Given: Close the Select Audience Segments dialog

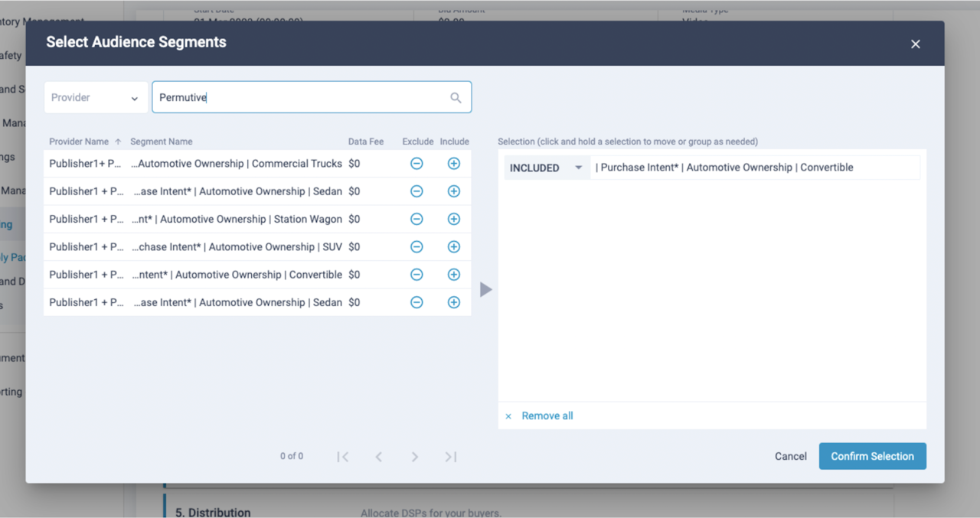Looking at the screenshot, I should click(915, 44).
